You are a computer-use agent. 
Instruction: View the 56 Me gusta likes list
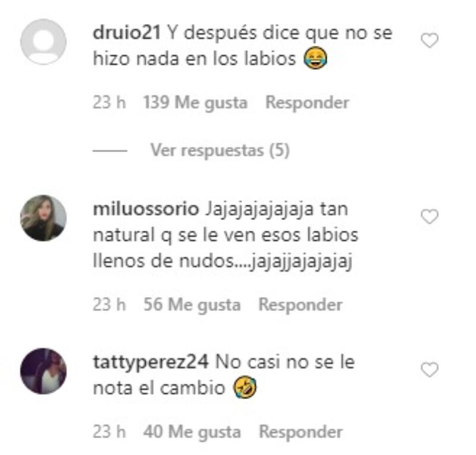(x=192, y=305)
